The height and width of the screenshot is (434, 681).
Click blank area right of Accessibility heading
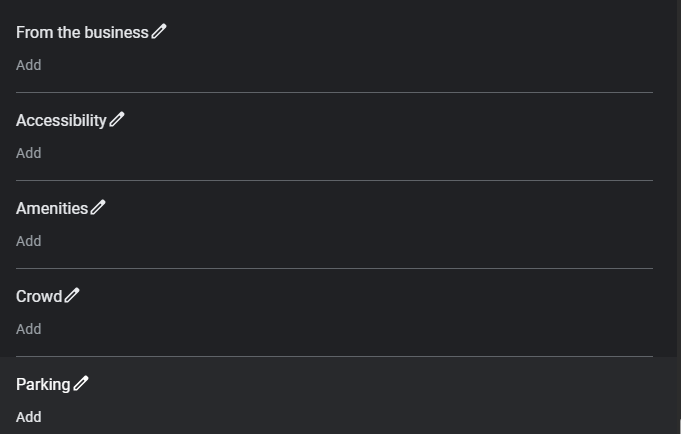[x=400, y=120]
